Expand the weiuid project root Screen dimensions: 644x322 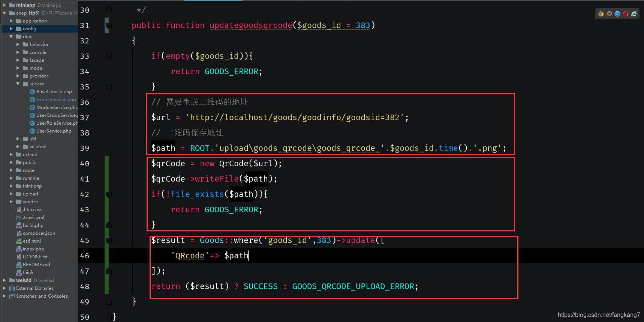tap(4, 280)
